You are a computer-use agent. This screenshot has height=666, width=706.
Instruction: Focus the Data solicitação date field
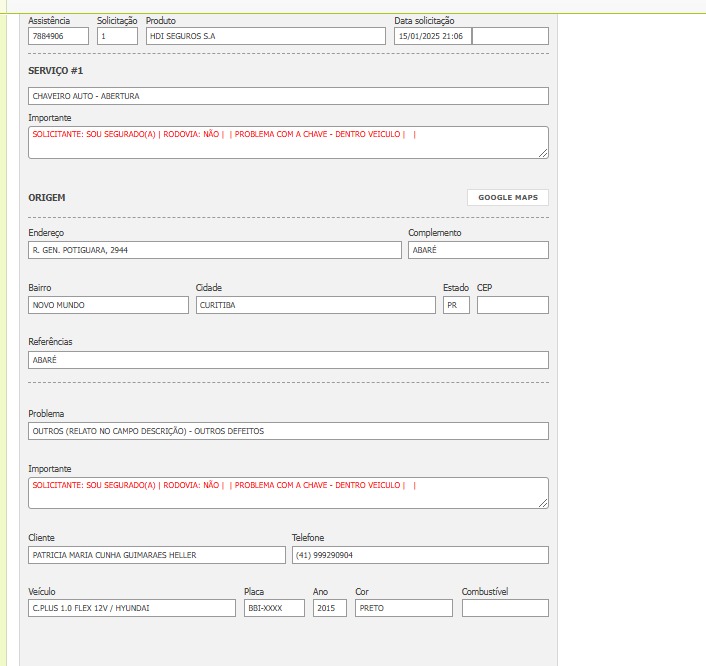432,36
